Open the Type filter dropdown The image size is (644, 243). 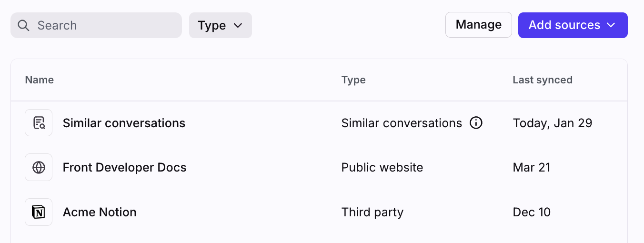220,25
